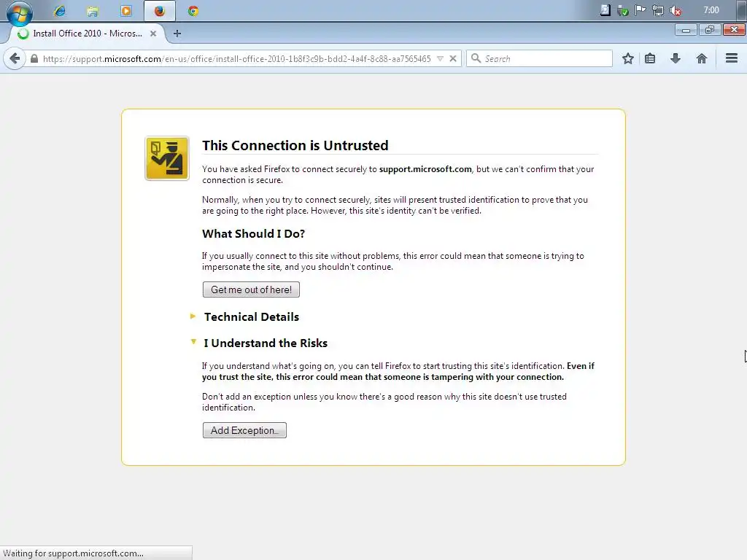Open the URL history dropdown arrow
The height and width of the screenshot is (560, 747).
click(x=440, y=58)
